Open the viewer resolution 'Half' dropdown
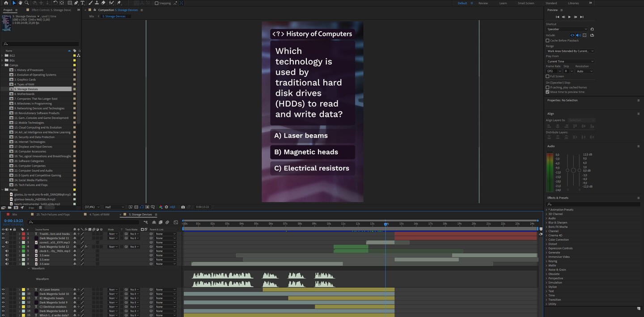Image resolution: width=644 pixels, height=317 pixels. pos(114,207)
